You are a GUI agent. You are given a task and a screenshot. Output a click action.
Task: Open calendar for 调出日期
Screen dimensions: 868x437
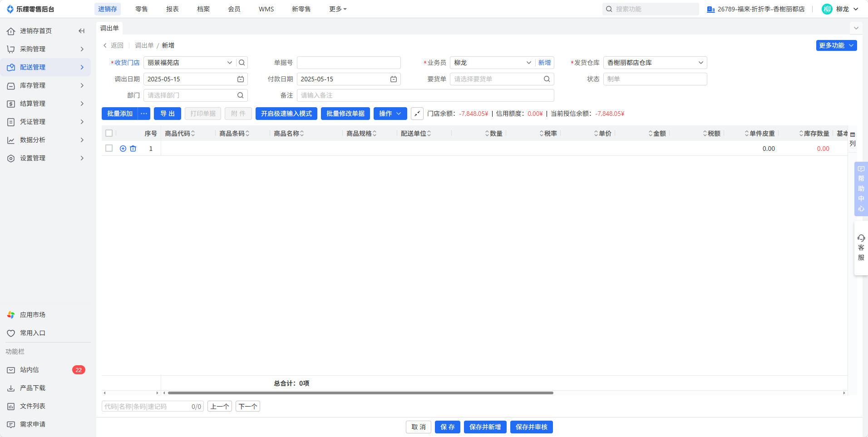(241, 79)
